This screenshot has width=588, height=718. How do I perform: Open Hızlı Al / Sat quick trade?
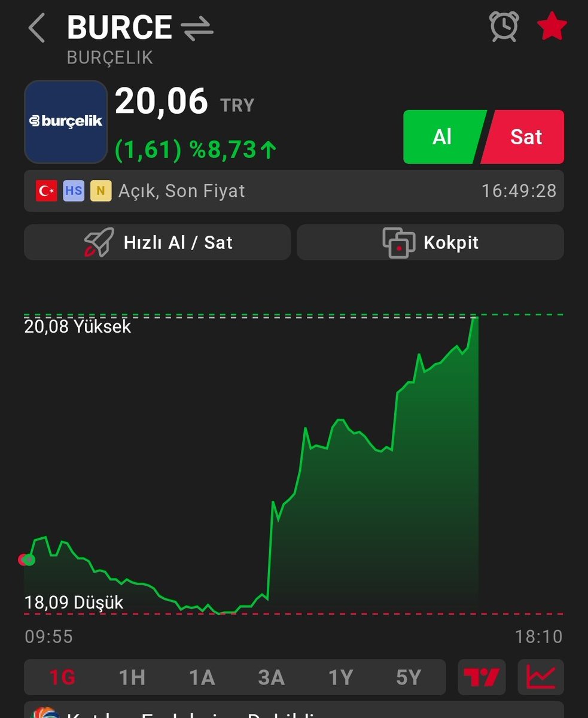coord(157,242)
